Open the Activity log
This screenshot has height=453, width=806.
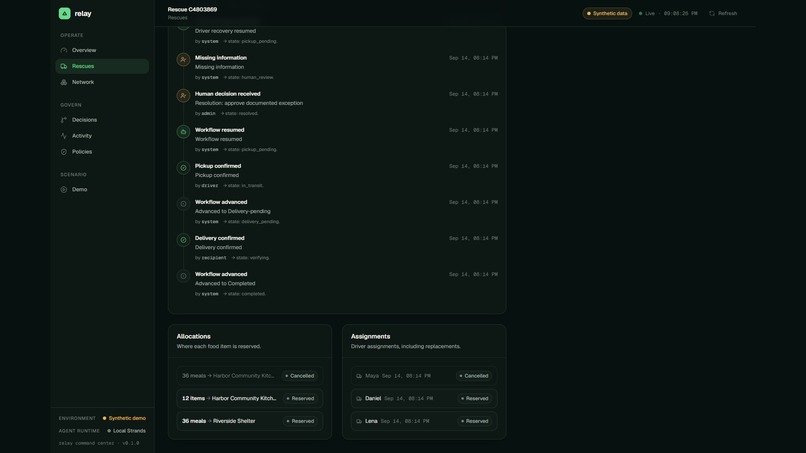(102, 136)
